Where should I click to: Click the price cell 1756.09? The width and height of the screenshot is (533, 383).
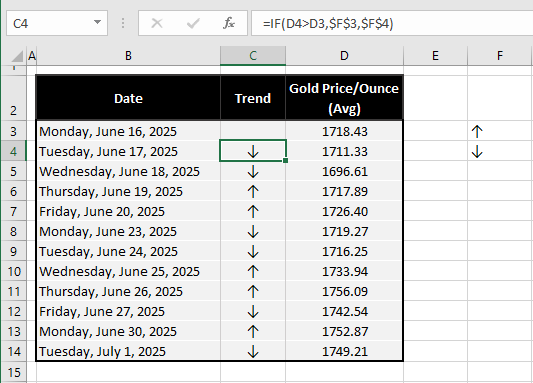click(344, 291)
